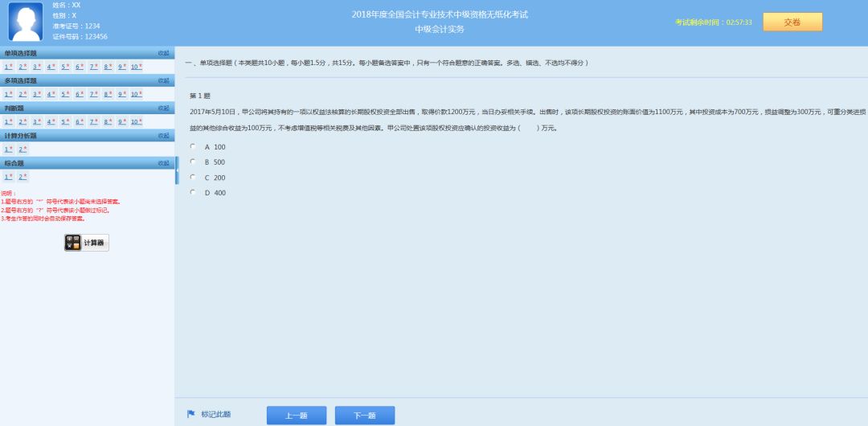868x426 pixels.
Task: Jump to question 2 in 判断题
Action: point(23,122)
